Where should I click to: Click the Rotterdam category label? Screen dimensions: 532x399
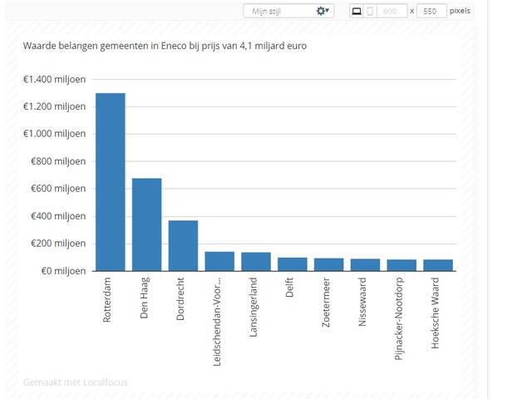click(x=107, y=300)
